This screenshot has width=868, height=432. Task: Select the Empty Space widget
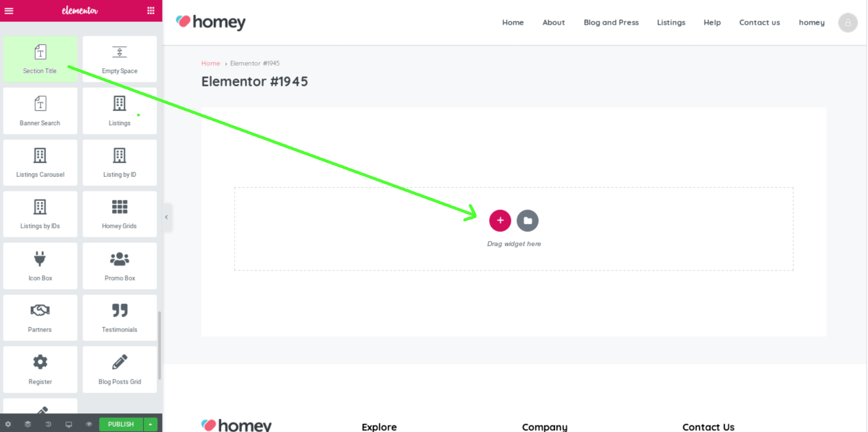pos(120,59)
